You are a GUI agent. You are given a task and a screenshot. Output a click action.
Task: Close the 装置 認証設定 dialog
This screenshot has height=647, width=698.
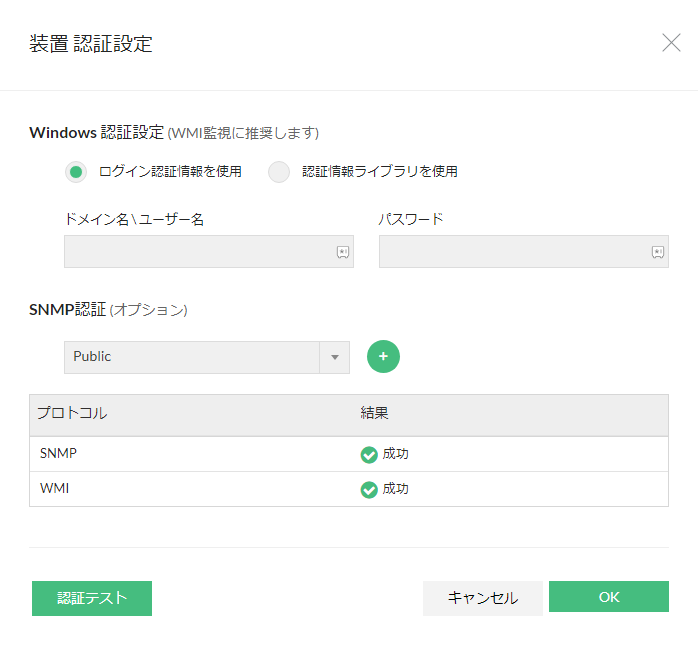coord(671,43)
